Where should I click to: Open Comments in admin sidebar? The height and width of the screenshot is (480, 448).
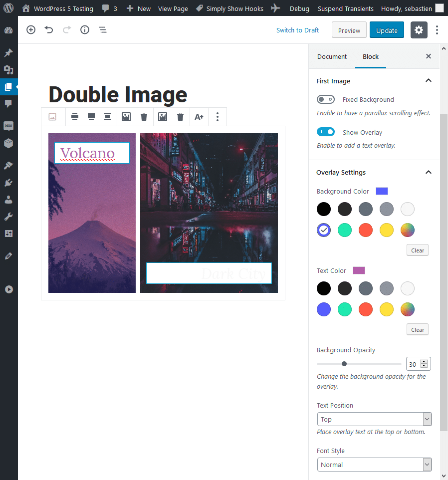tap(8, 103)
